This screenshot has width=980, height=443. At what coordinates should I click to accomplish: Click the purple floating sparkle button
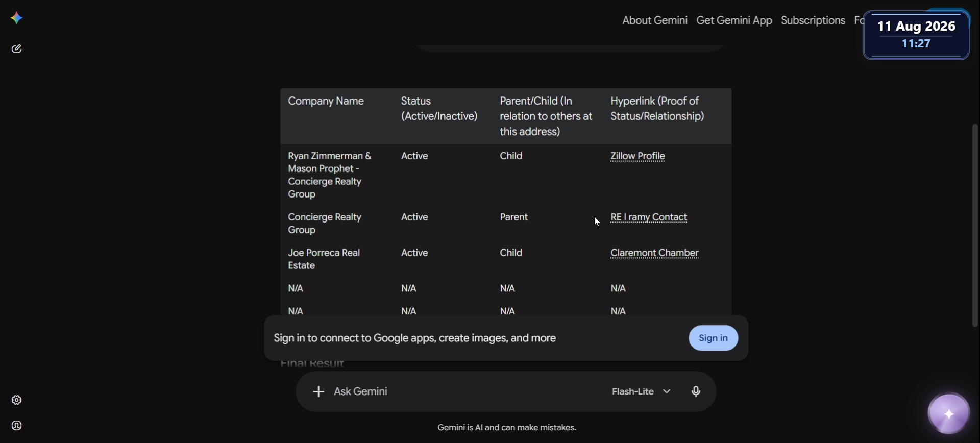[949, 414]
